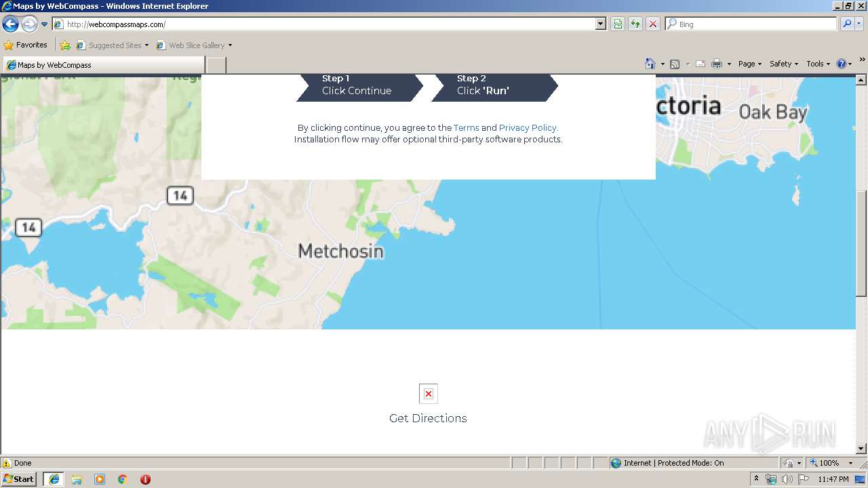This screenshot has width=868, height=488.
Task: Click the Show Desktop button
Action: tap(861, 479)
